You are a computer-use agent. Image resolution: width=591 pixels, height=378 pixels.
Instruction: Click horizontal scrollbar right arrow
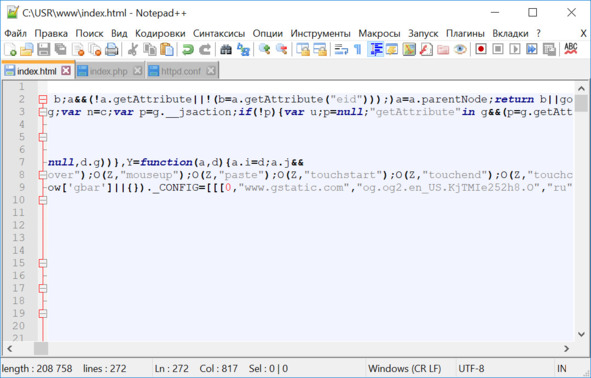click(x=566, y=349)
